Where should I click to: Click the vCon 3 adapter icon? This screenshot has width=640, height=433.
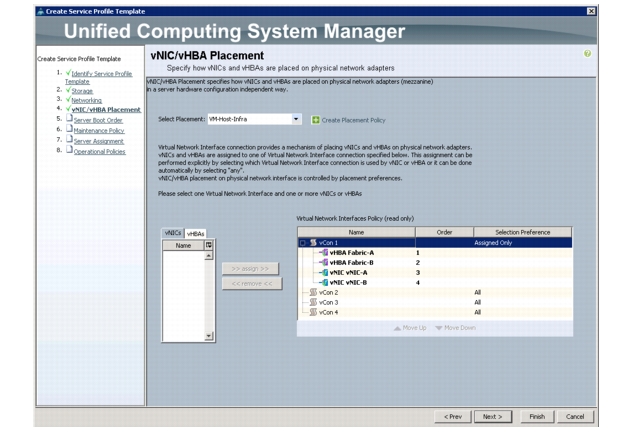point(313,302)
